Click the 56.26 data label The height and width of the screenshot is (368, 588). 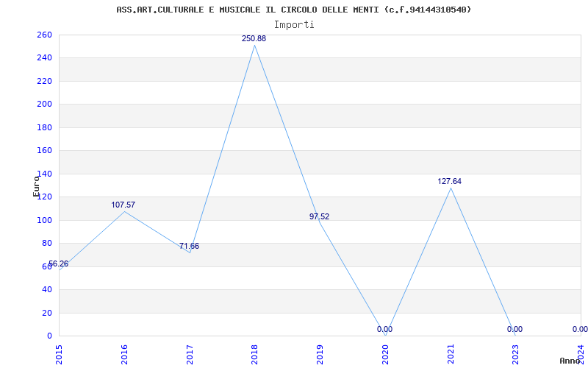59,264
